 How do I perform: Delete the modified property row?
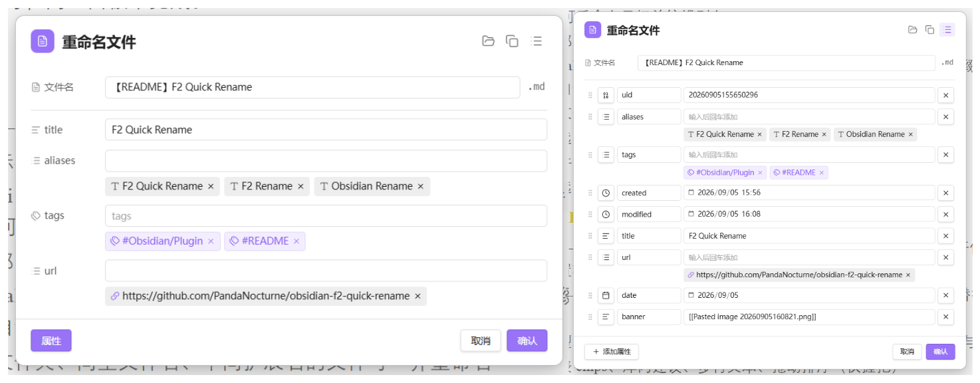946,215
